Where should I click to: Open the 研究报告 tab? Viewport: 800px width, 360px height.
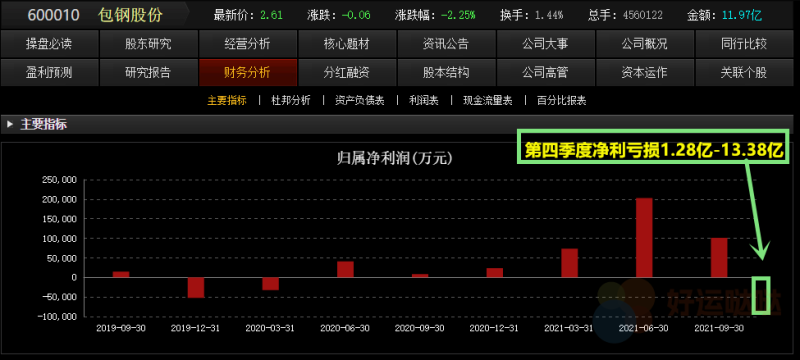click(x=148, y=72)
